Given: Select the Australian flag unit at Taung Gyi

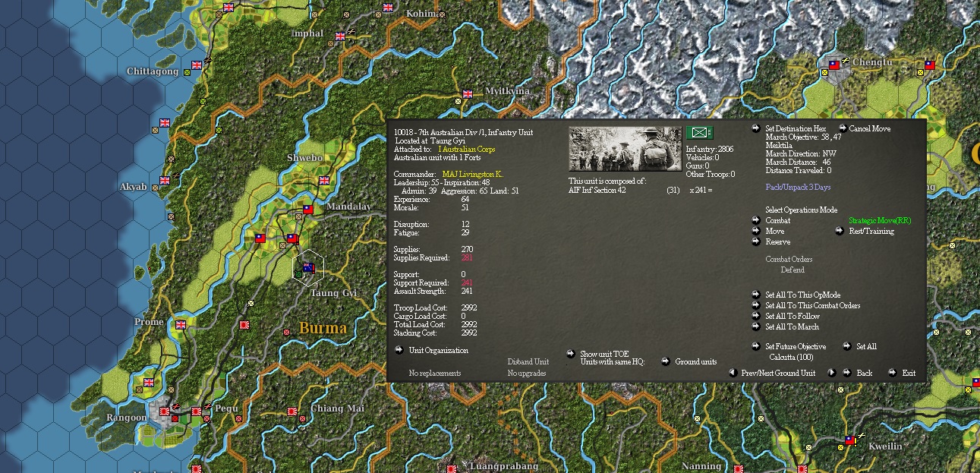Looking at the screenshot, I should point(308,267).
